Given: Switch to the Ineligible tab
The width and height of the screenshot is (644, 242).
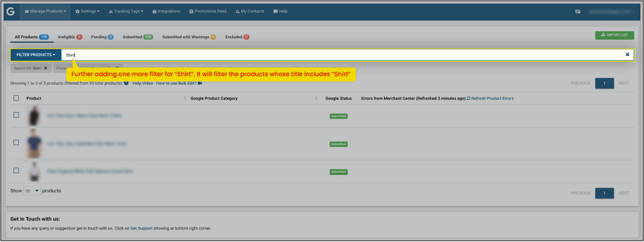Looking at the screenshot, I should coord(70,37).
